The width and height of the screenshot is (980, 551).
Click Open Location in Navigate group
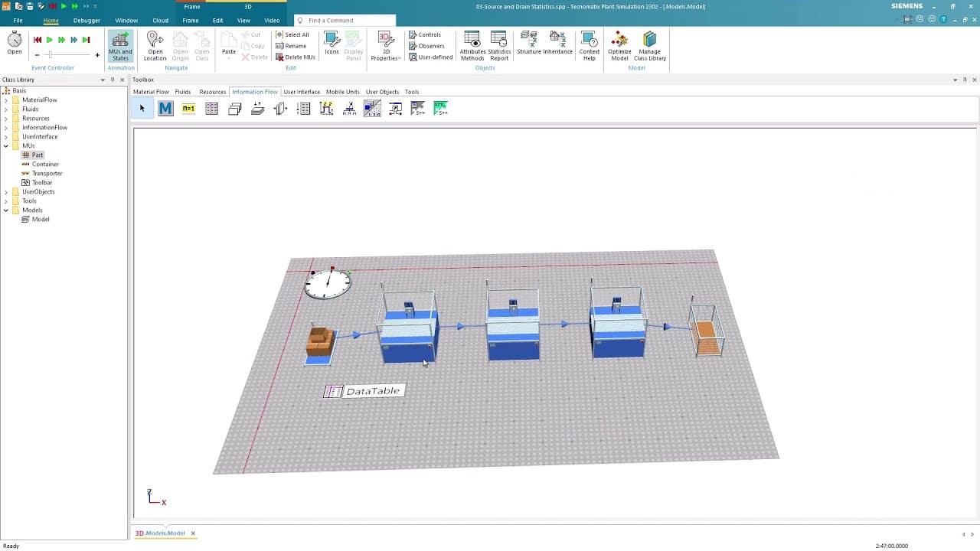(155, 47)
